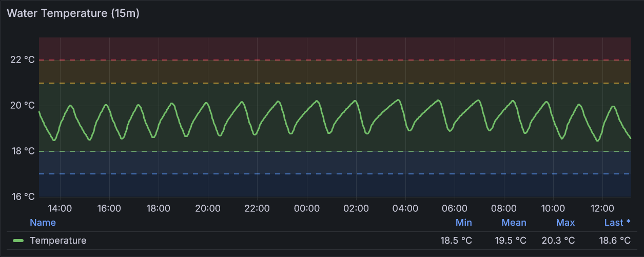Click the 18.6 °C Last value
Viewport: 644px width, 257px height.
click(x=615, y=241)
